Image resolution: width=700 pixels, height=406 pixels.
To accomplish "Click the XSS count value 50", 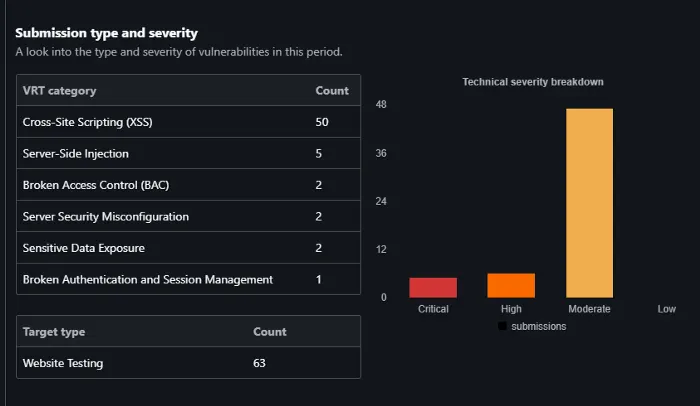I will 322,122.
